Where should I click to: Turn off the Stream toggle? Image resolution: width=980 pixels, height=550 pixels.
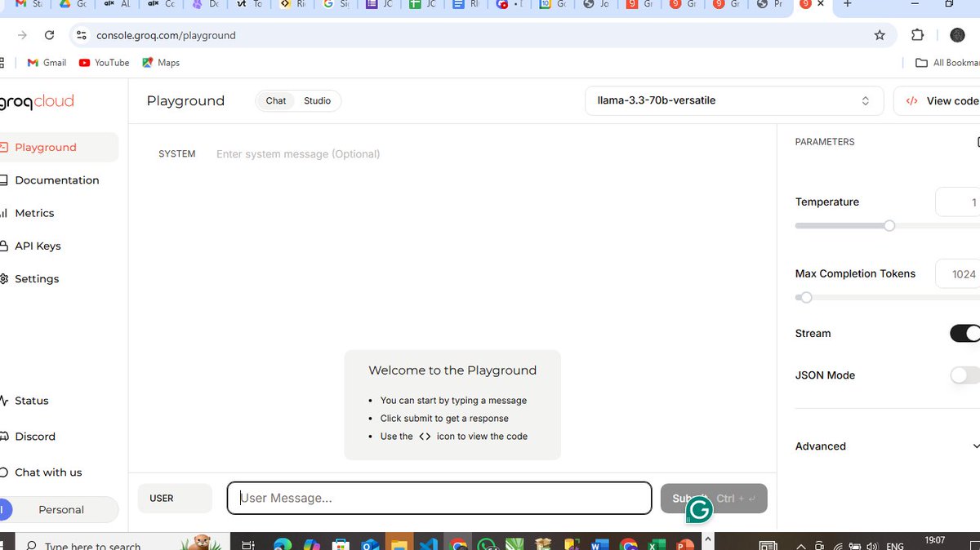[964, 334]
